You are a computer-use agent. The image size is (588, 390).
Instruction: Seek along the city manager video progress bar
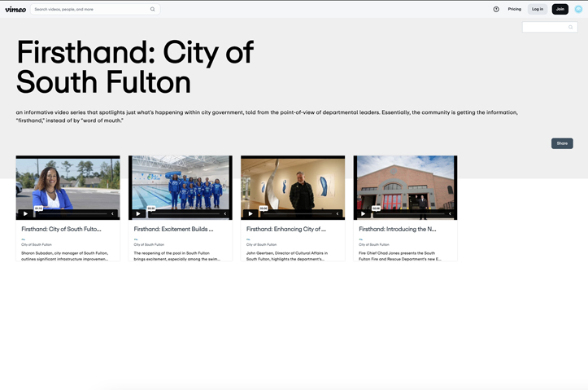[x=72, y=214]
